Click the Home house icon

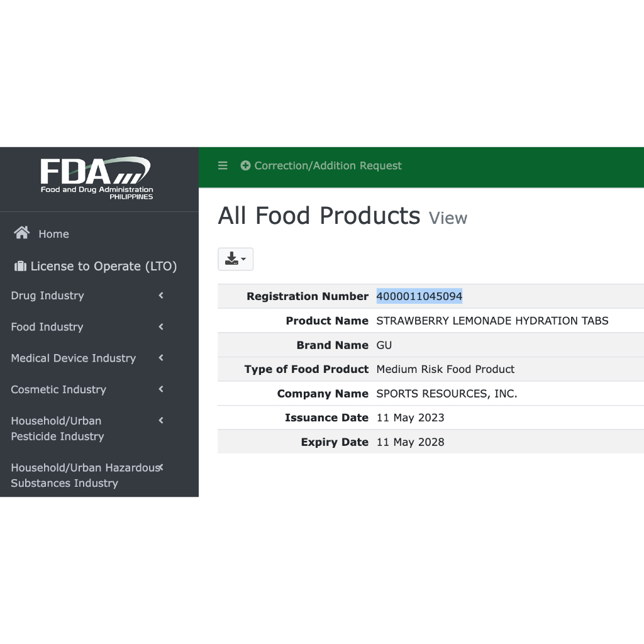coord(22,233)
